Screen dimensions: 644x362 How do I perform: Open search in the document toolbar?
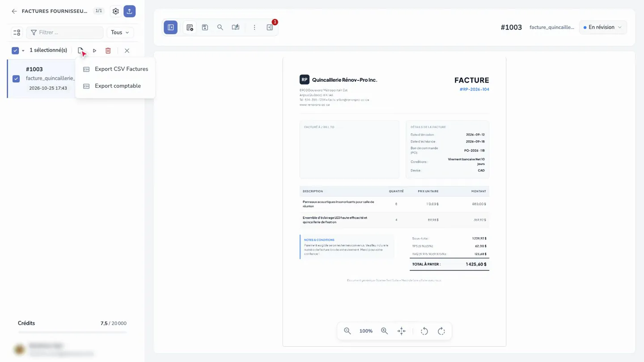pos(220,27)
